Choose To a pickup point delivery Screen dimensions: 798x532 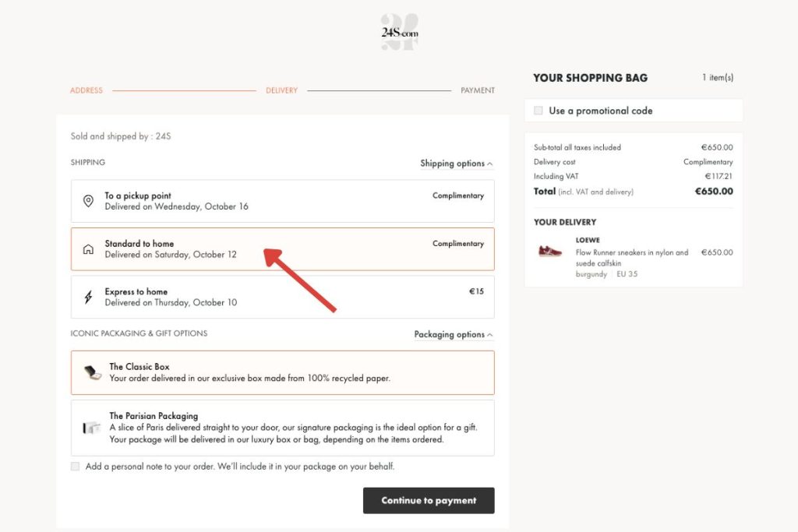coord(282,201)
